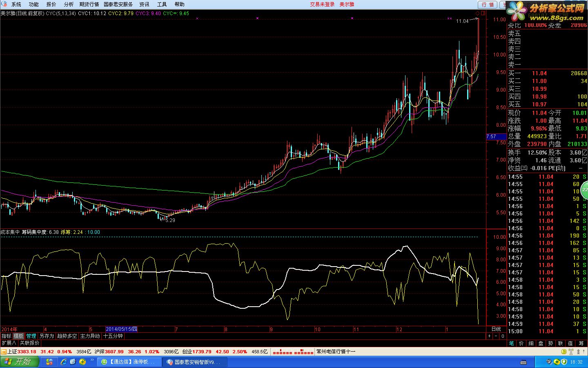Select the 价 tab in quote panel
The image size is (588, 368).
point(521,343)
